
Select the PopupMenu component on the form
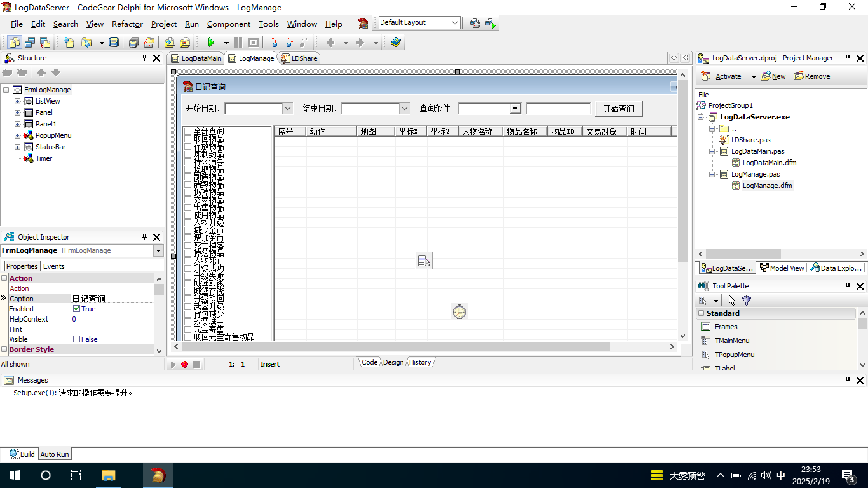[x=424, y=261]
